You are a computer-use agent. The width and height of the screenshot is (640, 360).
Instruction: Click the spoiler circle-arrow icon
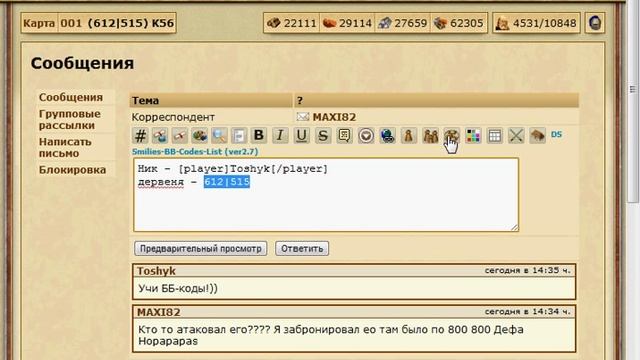(366, 136)
